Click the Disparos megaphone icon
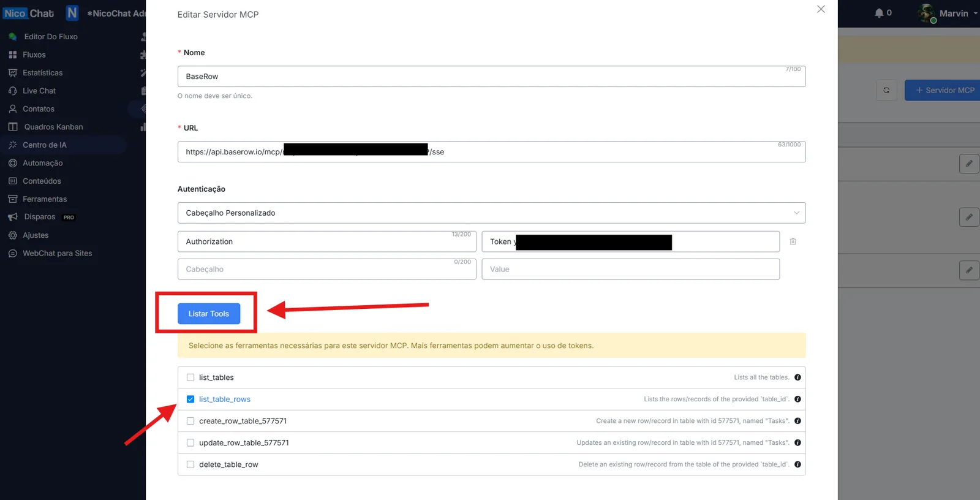Viewport: 980px width, 500px height. pos(12,217)
